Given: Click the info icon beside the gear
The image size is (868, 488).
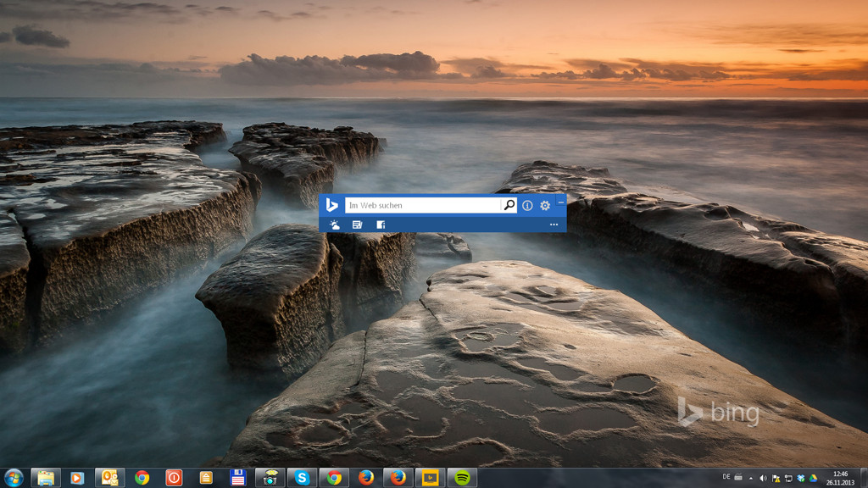Looking at the screenshot, I should [527, 204].
